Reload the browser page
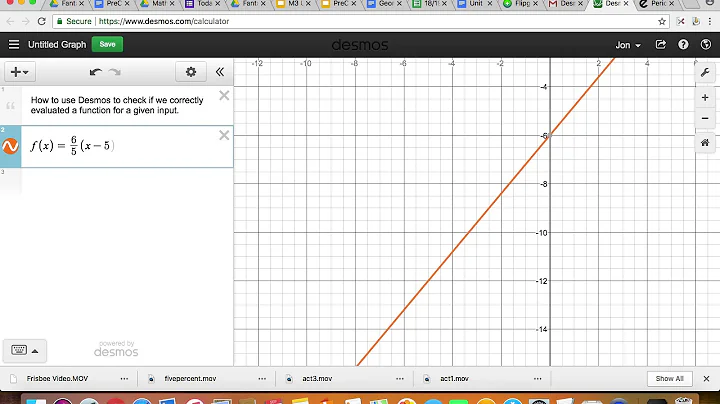Viewport: 720px width, 404px height. (41, 21)
